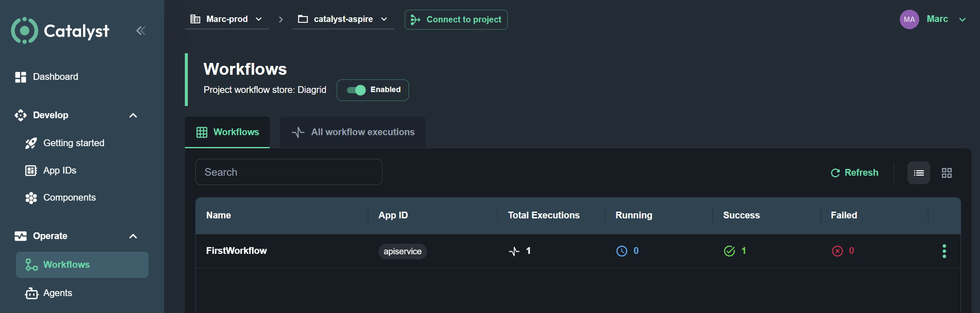Viewport: 980px width, 313px height.
Task: Click the Operate monitor icon
Action: tap(21, 236)
